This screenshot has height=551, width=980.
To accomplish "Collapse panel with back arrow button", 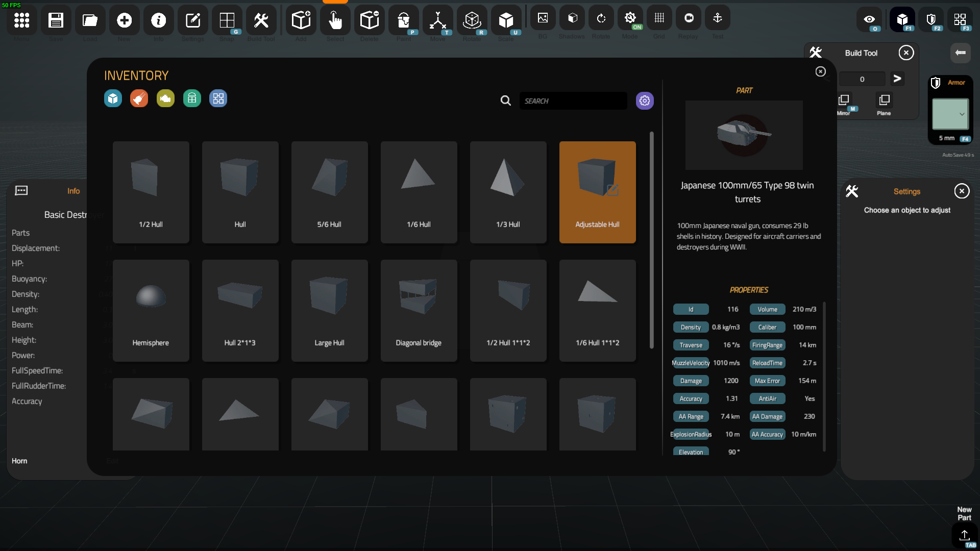I will click(960, 53).
